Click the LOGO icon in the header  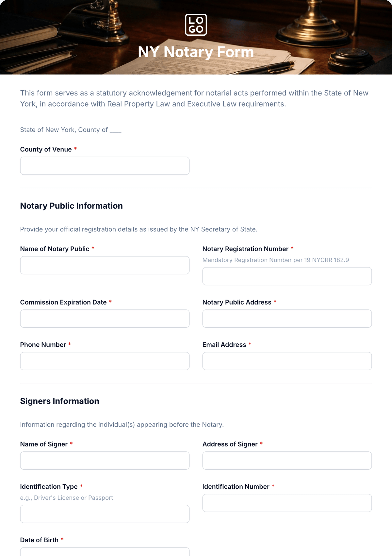196,25
